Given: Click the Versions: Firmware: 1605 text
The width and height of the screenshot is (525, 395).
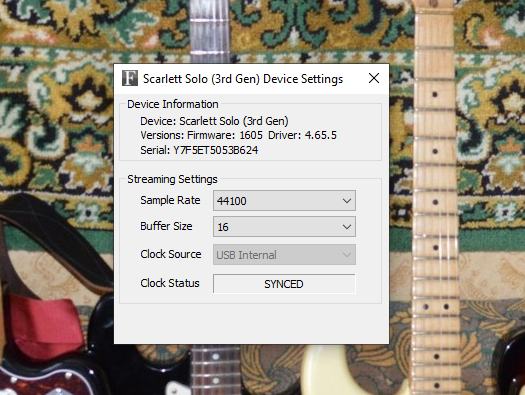Looking at the screenshot, I should [x=202, y=135].
